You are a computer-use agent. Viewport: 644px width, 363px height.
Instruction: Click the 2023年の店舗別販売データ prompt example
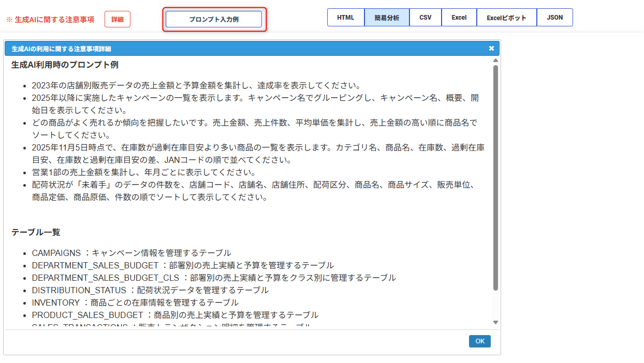[196, 85]
